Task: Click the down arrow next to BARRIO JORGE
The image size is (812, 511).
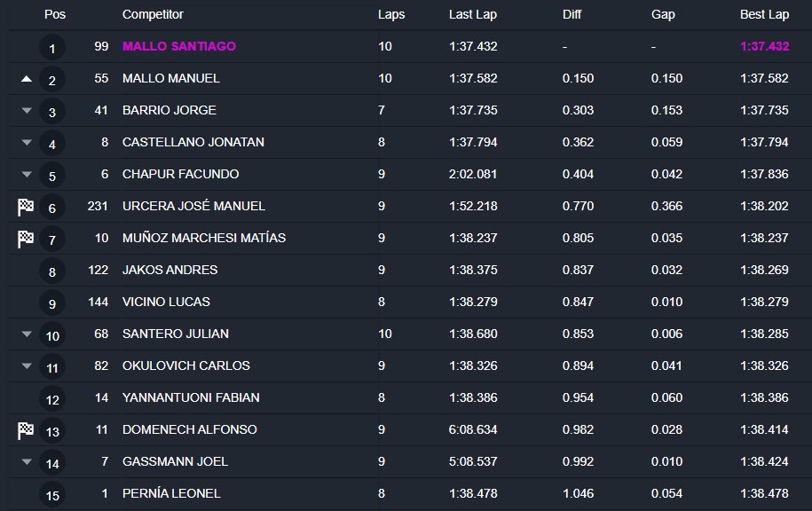Action: [27, 110]
